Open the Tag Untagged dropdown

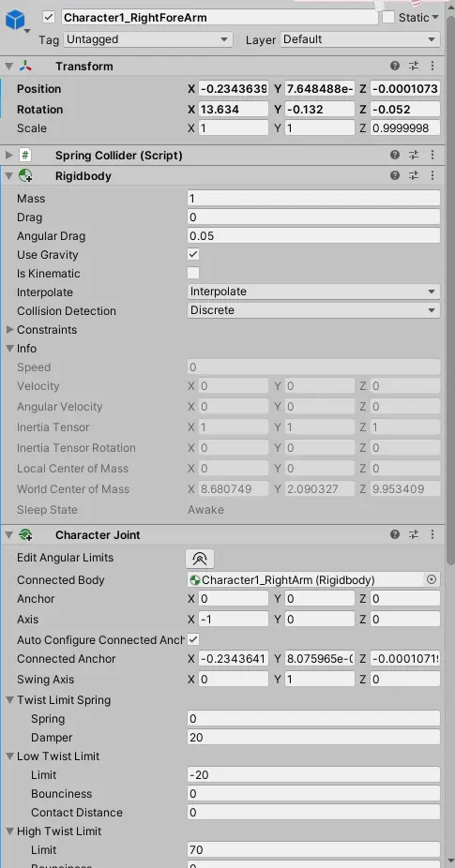[x=148, y=39]
